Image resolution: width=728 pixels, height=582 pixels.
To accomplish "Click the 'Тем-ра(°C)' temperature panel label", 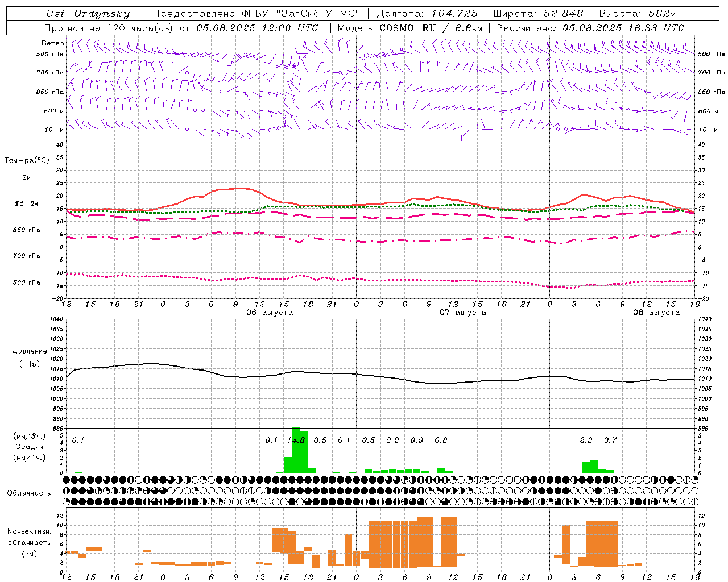I will click(27, 160).
